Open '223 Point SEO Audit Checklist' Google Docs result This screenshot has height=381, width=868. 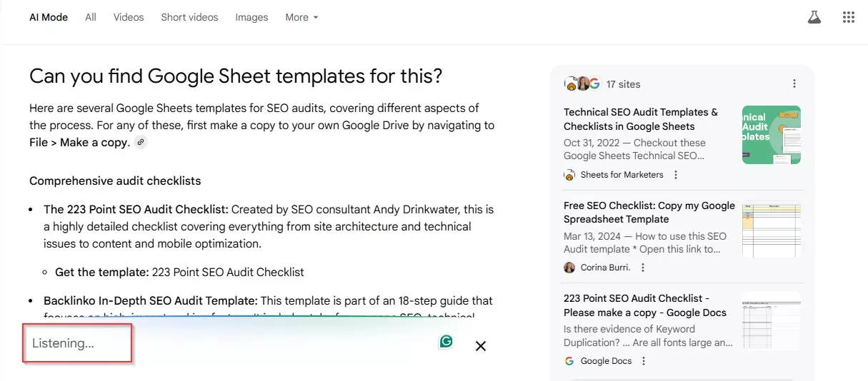645,305
